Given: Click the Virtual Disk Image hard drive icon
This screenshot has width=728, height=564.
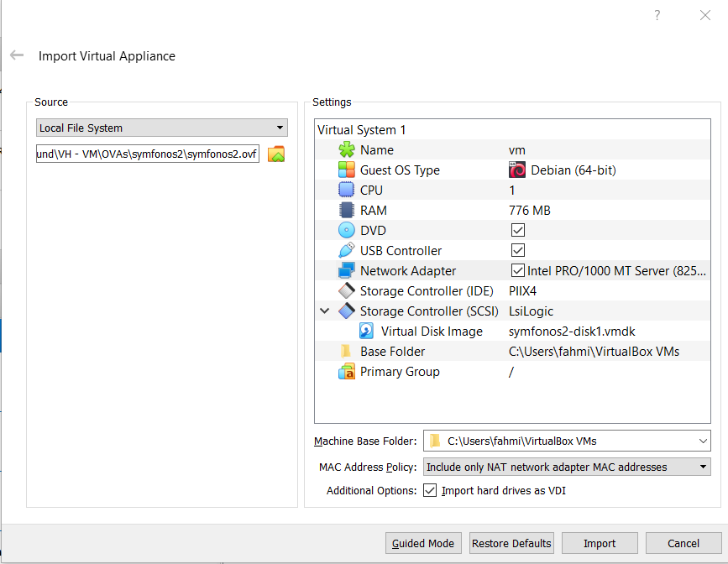Looking at the screenshot, I should [366, 331].
